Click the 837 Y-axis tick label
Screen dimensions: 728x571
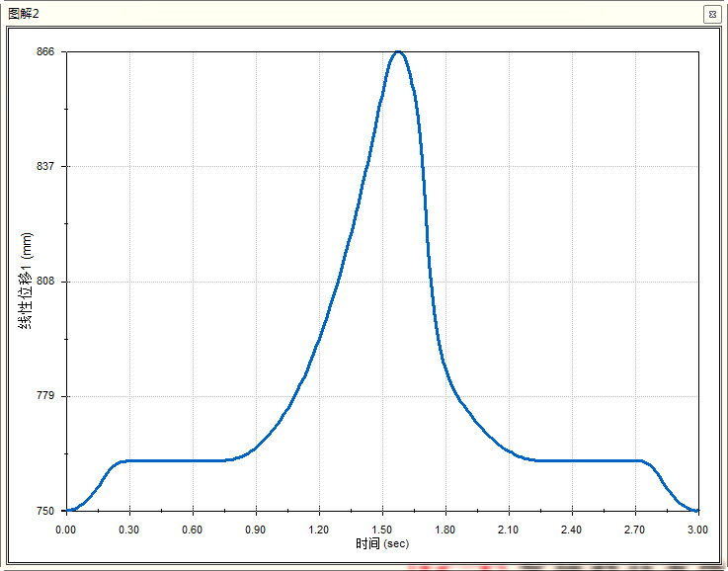point(45,167)
